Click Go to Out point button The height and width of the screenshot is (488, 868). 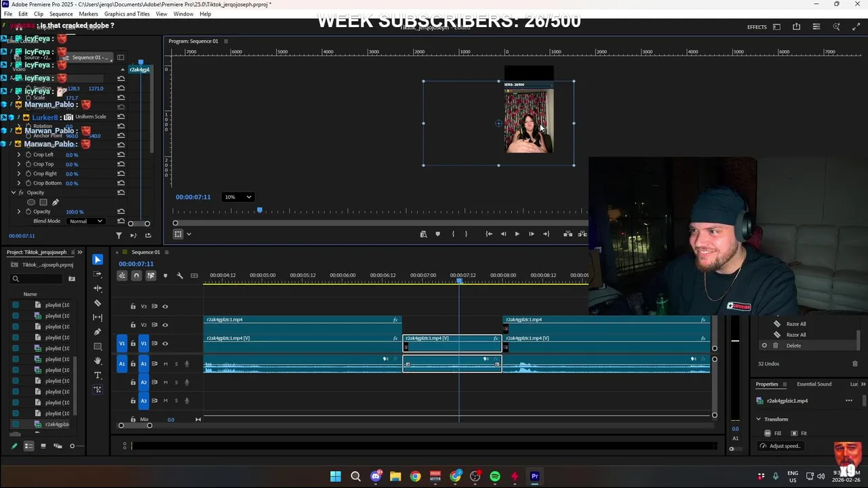(x=546, y=234)
